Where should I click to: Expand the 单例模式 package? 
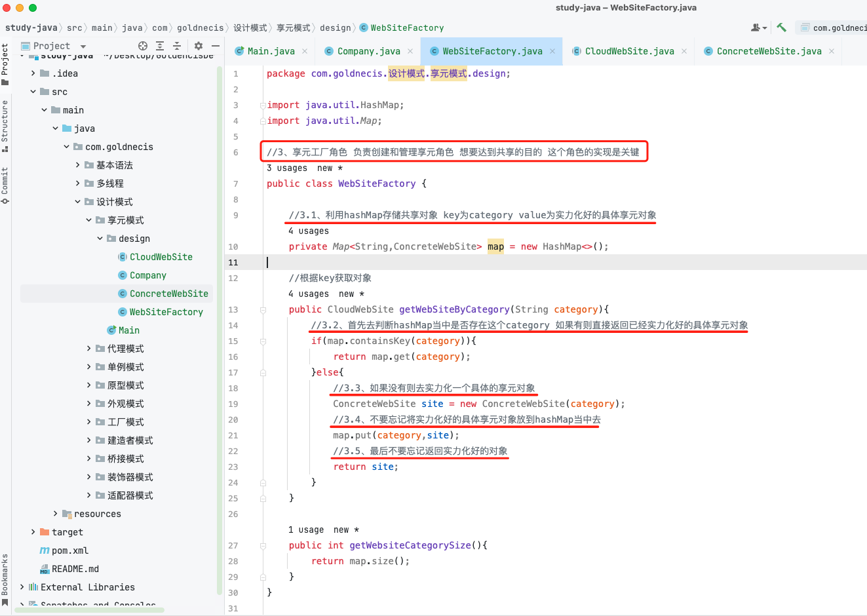click(x=89, y=367)
